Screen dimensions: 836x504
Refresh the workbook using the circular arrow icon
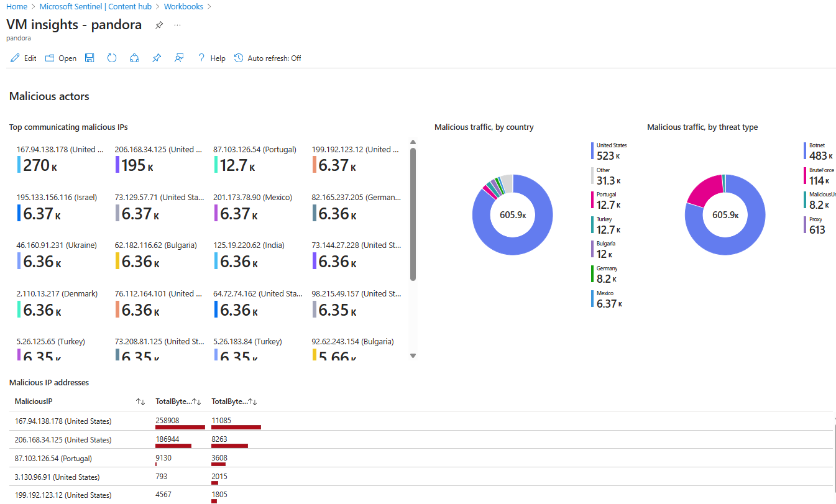tap(112, 58)
